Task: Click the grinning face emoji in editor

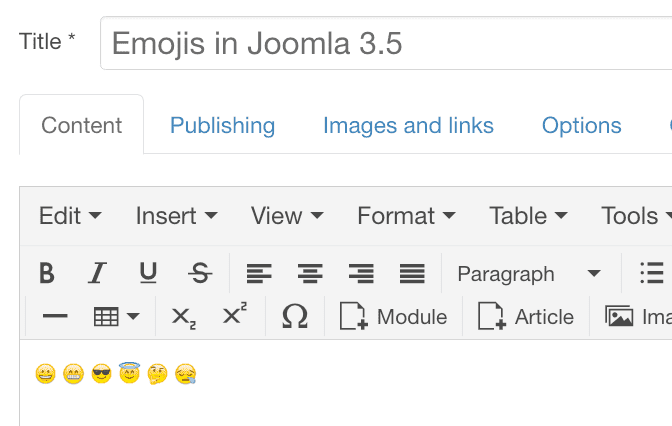Action: tap(45, 374)
